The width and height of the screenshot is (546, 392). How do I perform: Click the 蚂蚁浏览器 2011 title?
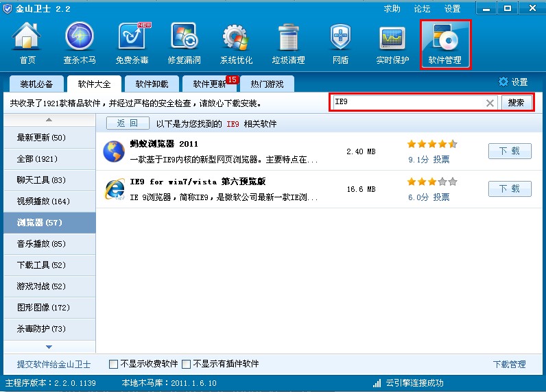coord(164,144)
